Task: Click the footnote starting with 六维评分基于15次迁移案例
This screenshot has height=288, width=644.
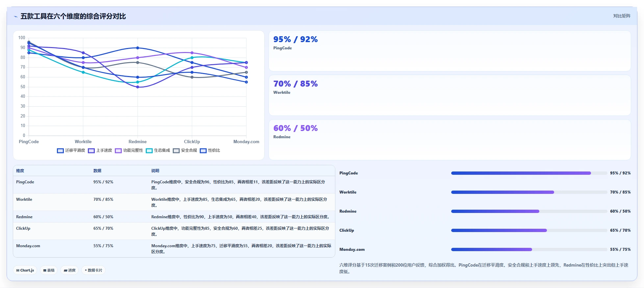Action: pos(484,268)
